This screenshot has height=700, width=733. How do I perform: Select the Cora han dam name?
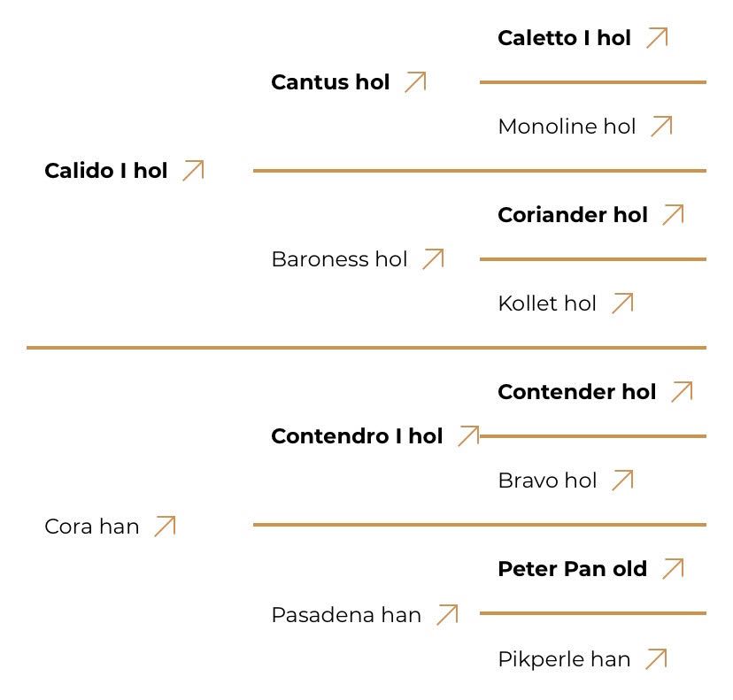[92, 527]
